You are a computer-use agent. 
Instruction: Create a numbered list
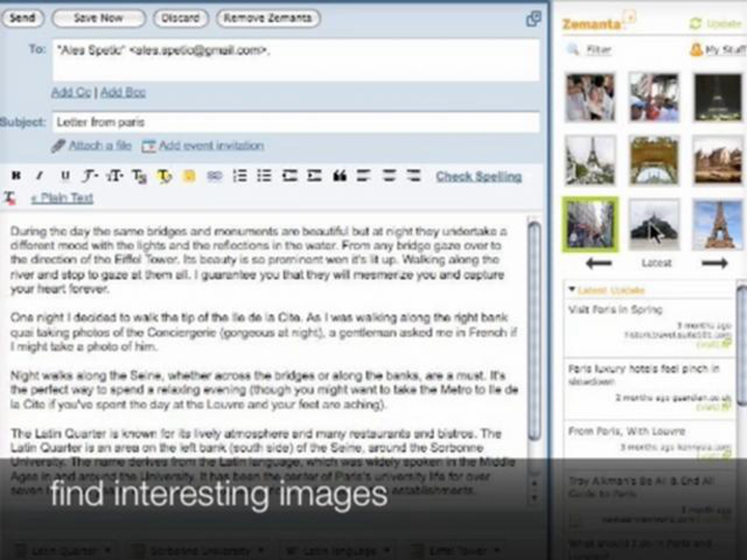pyautogui.click(x=240, y=176)
